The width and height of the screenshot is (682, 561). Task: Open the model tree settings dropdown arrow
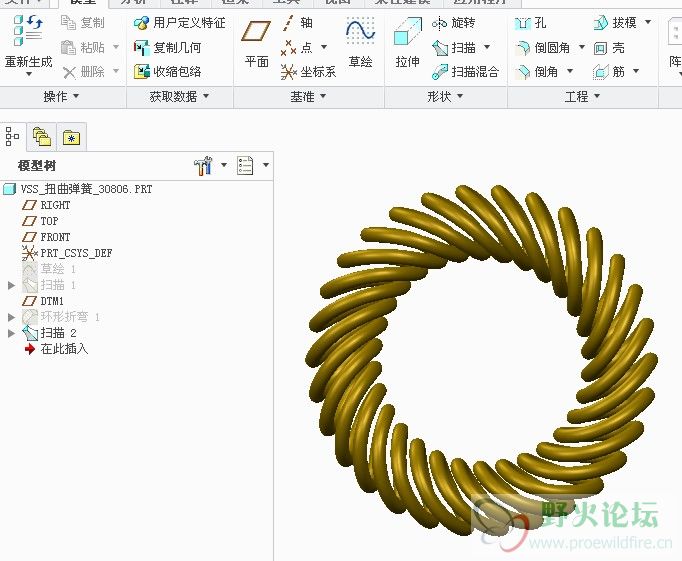[224, 165]
